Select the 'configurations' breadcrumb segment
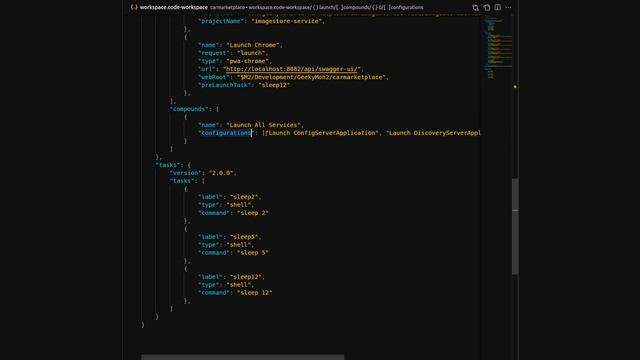The width and height of the screenshot is (640, 360). tap(406, 7)
